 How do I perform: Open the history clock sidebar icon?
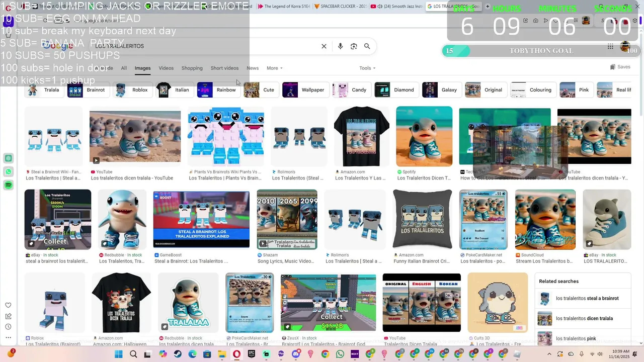point(8,327)
